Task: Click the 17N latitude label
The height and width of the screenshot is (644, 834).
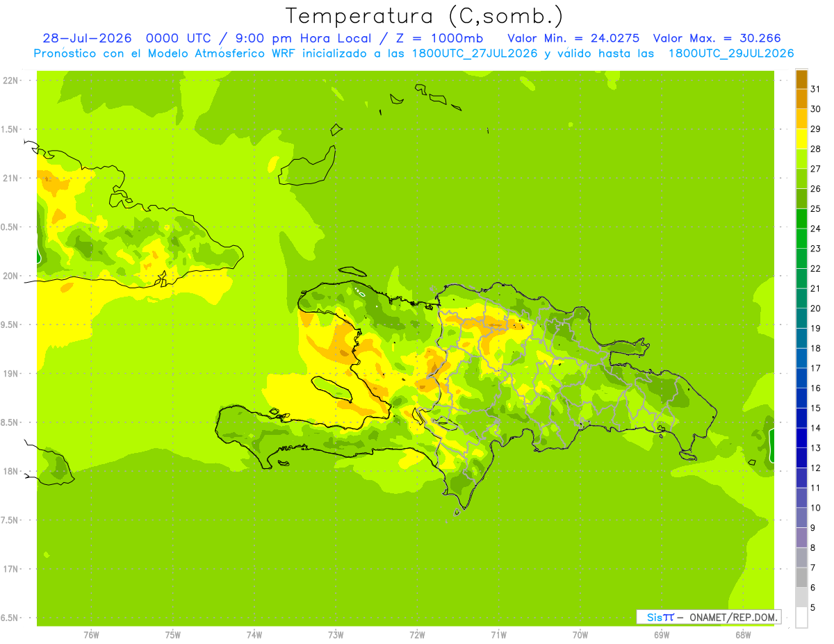Action: pos(11,570)
